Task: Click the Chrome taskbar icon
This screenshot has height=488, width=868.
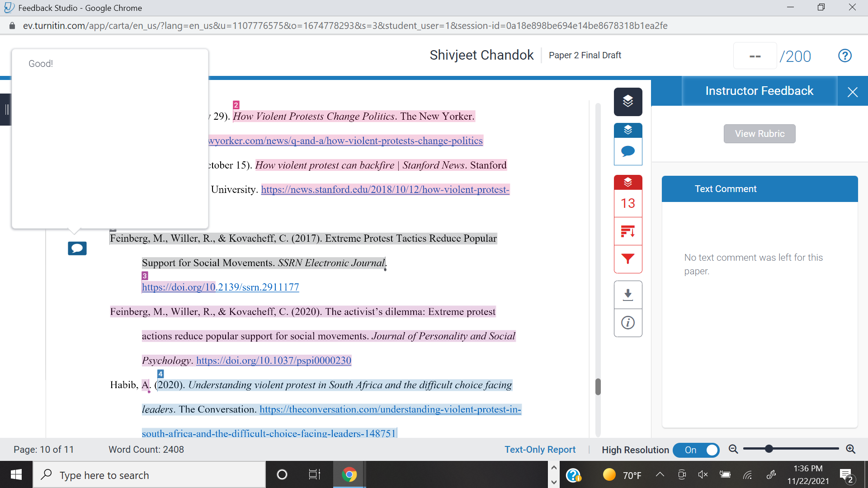Action: (349, 474)
